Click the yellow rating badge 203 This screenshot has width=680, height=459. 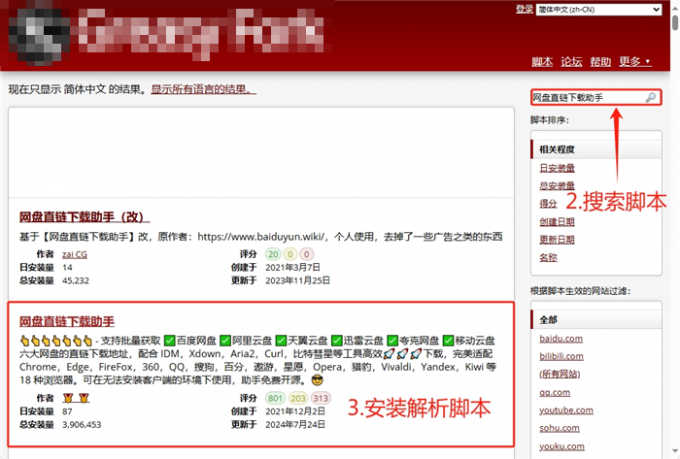tap(298, 398)
